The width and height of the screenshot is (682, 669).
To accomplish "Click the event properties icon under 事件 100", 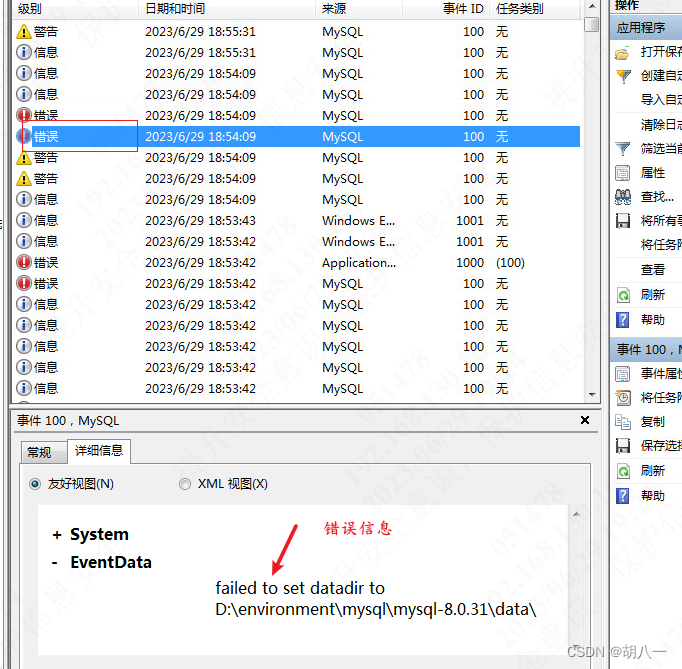I will tap(623, 374).
